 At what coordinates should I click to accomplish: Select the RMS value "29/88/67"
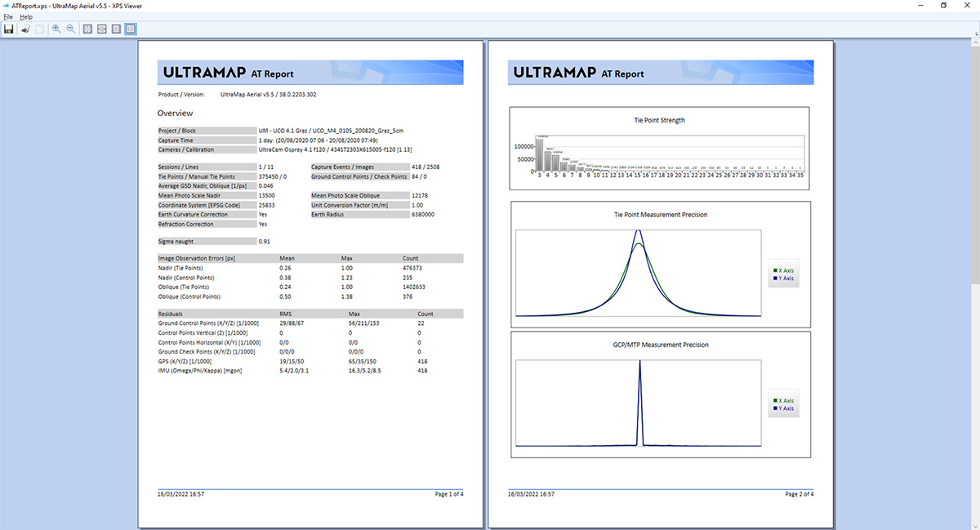point(292,323)
